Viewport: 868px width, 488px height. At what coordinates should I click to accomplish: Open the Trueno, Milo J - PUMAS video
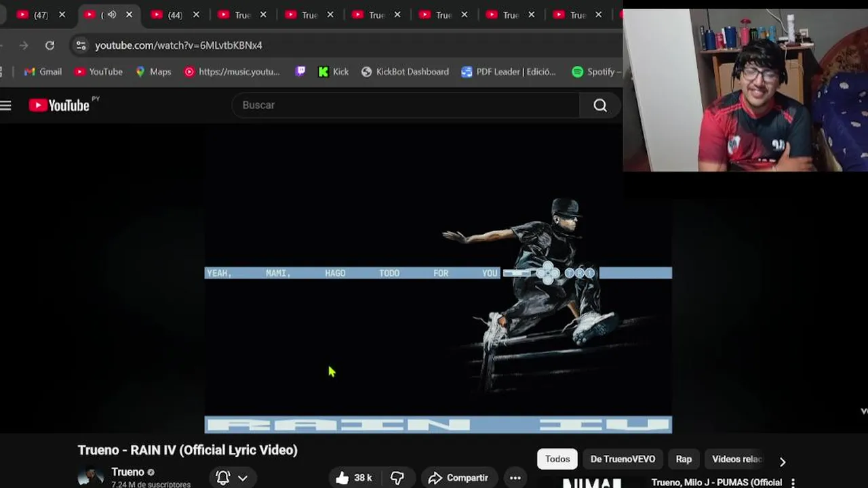pyautogui.click(x=717, y=483)
